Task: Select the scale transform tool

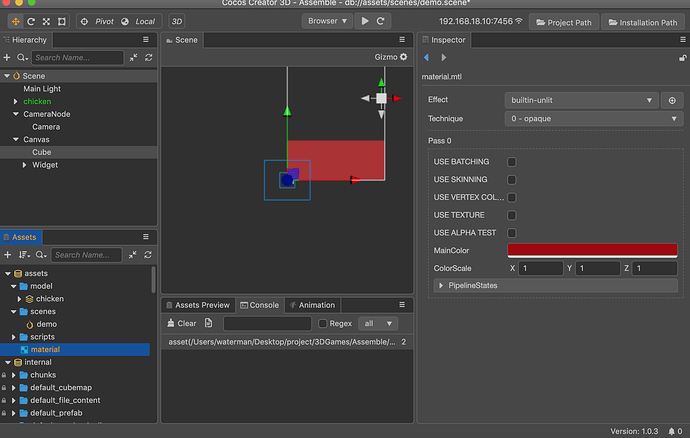Action: (x=46, y=21)
